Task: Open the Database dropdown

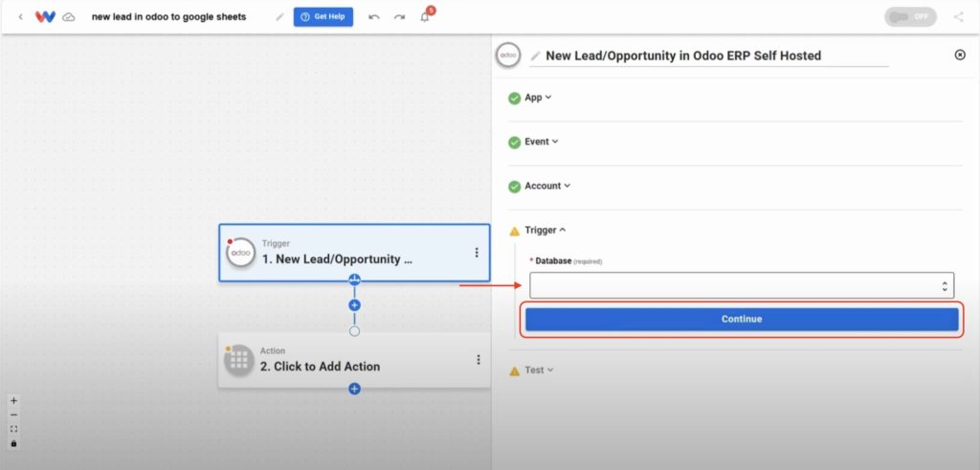Action: 742,285
